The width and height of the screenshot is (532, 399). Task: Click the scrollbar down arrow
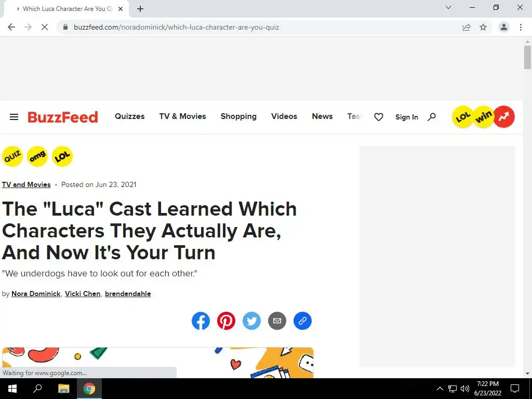coord(527,374)
